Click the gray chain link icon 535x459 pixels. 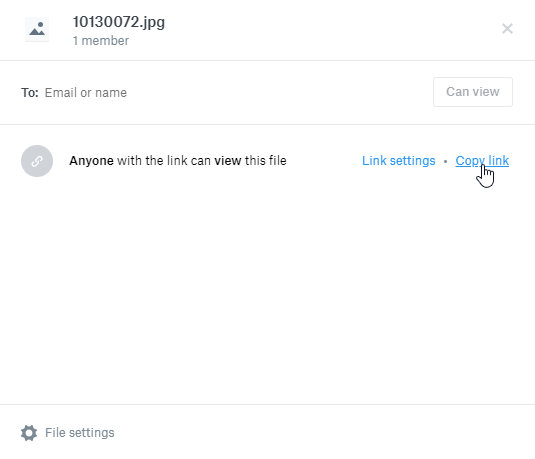tap(37, 161)
